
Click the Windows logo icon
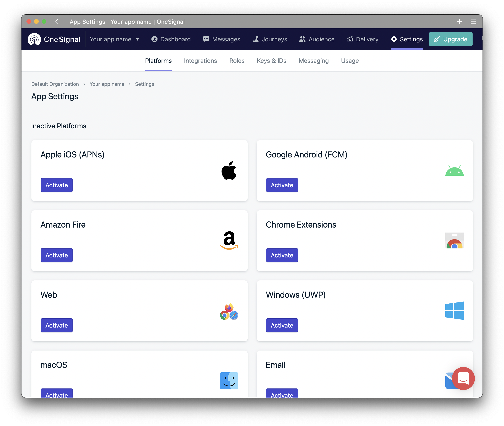454,310
